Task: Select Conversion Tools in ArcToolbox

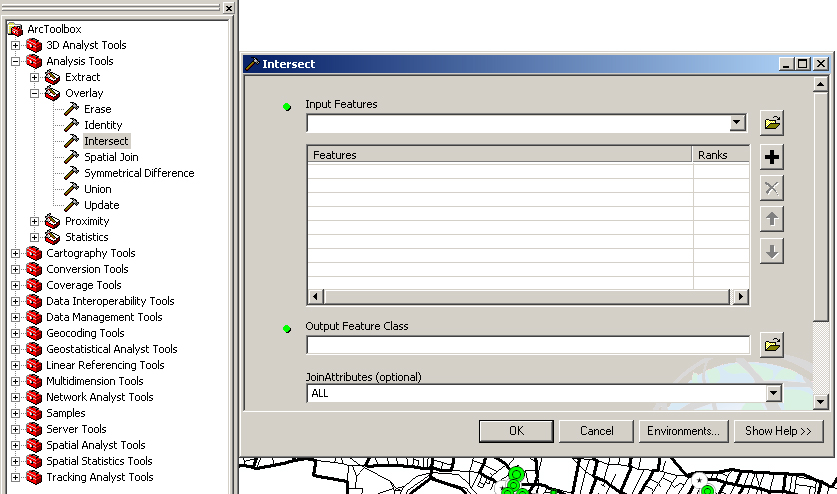Action: coord(87,269)
